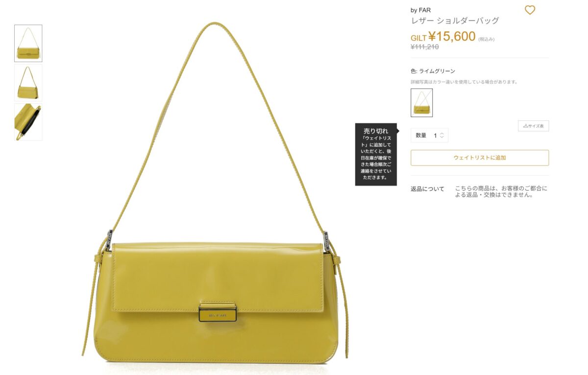Select the interior close-up thumbnail
Viewport: 588px width, 375px height.
click(x=28, y=121)
